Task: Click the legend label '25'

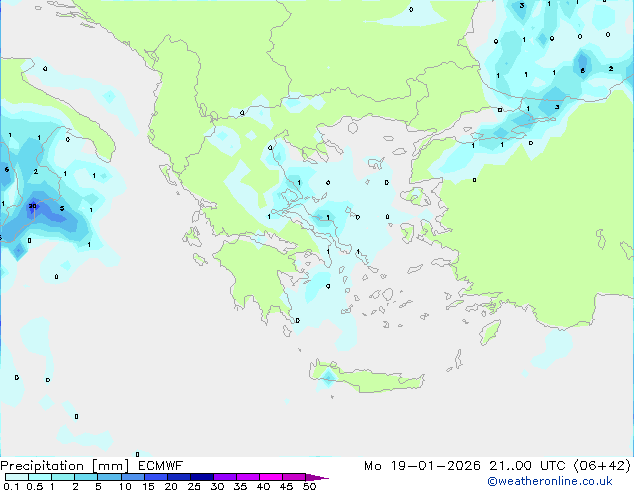Action: (194, 486)
